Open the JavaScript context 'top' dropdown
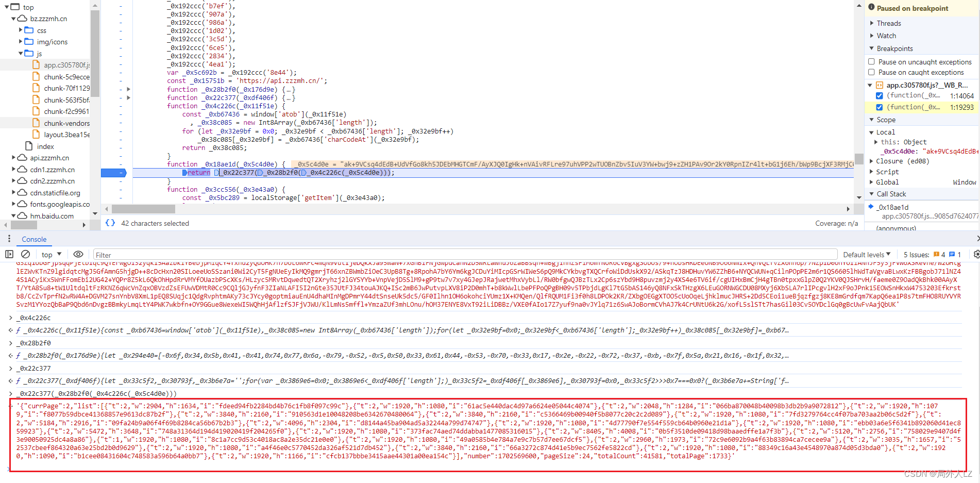 (x=52, y=254)
